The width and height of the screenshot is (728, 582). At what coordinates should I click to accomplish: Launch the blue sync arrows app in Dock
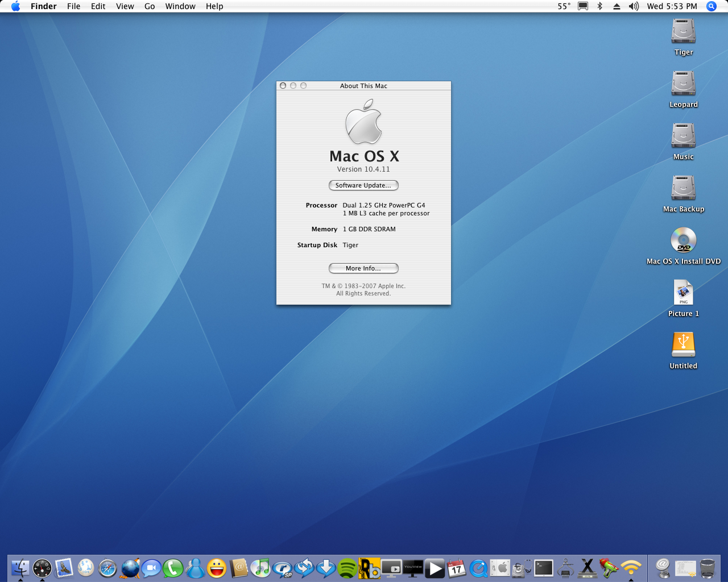(304, 568)
